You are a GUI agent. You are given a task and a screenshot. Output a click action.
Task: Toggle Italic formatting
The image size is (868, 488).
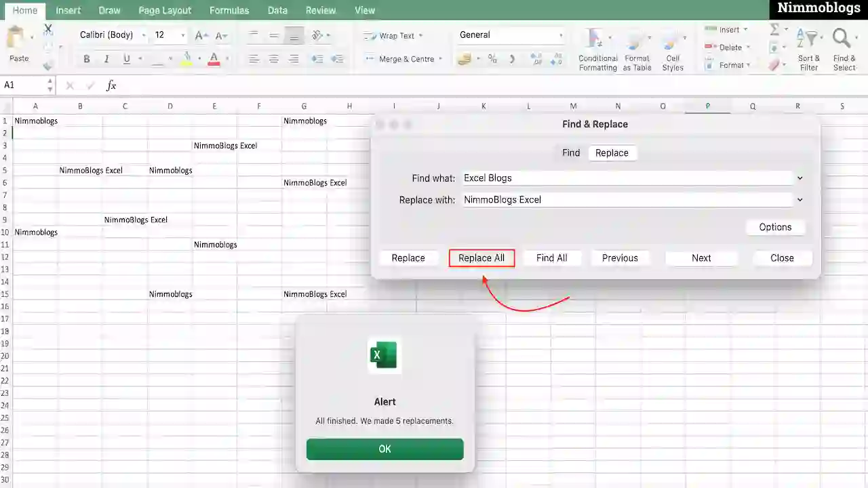click(106, 59)
